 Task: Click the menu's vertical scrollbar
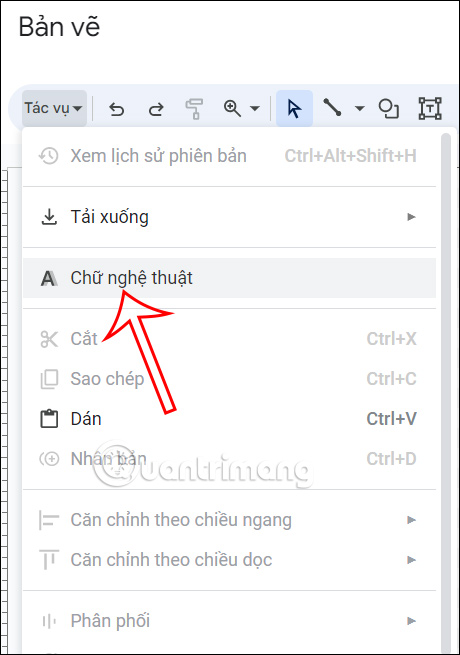click(x=446, y=393)
